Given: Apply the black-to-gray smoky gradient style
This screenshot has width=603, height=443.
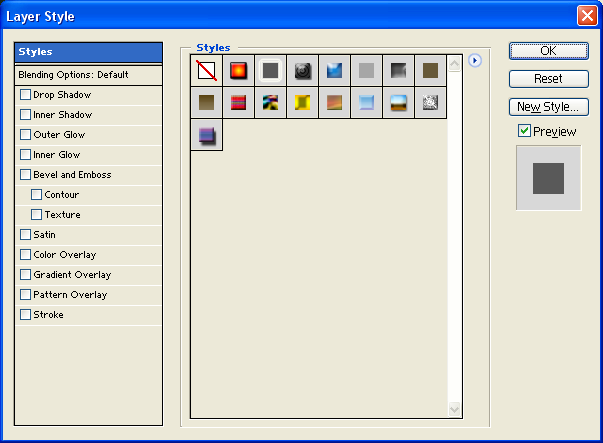Looking at the screenshot, I should click(x=398, y=70).
